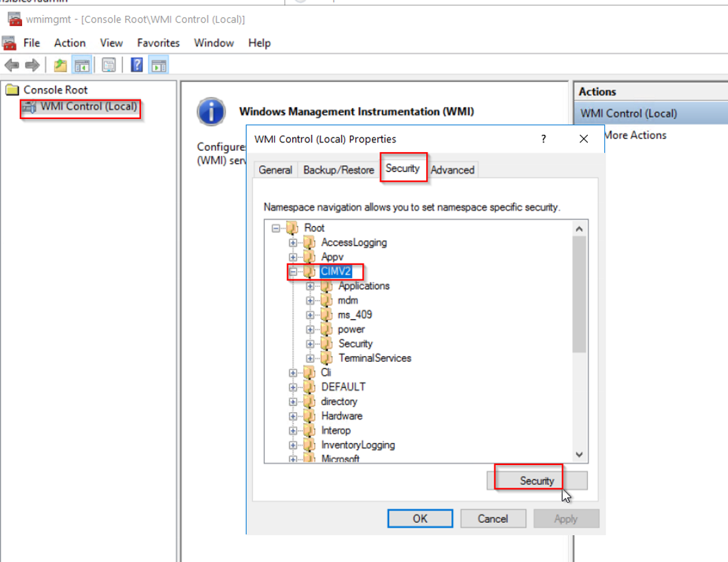Select WMI Control (Local) in console tree
The width and height of the screenshot is (728, 562).
click(x=89, y=107)
